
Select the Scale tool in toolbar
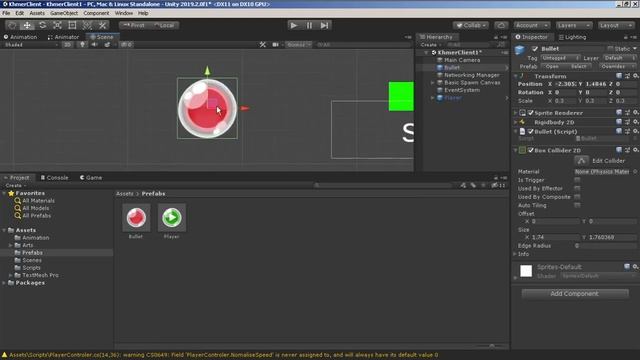[x=57, y=25]
